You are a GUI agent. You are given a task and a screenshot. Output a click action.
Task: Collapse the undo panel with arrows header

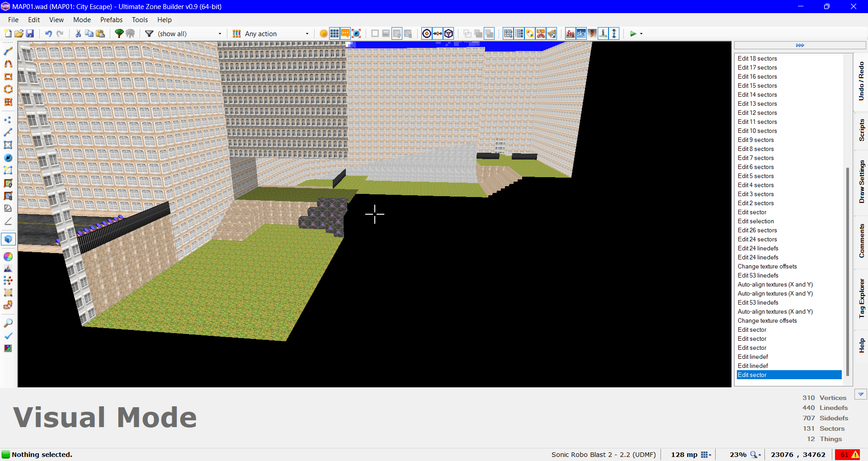point(800,45)
